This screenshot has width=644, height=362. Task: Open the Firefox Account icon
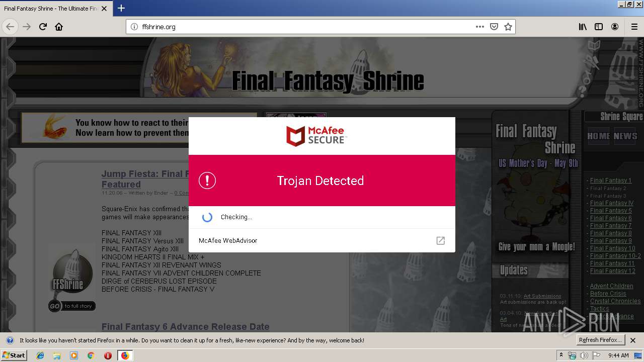click(x=615, y=27)
